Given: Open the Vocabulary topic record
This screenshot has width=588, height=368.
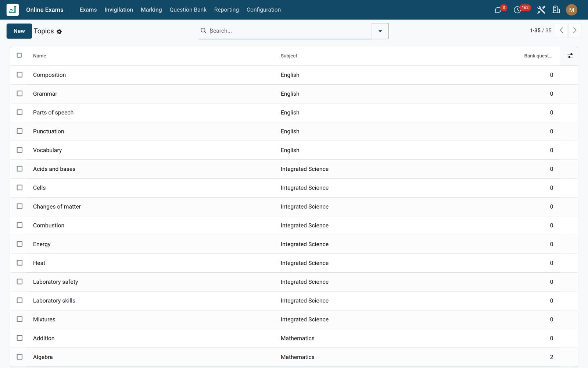Looking at the screenshot, I should (47, 150).
